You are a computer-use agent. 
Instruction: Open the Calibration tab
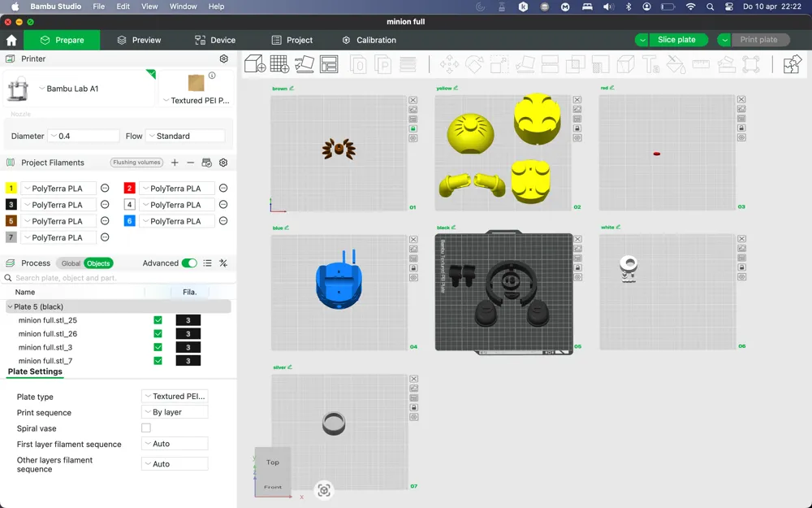pos(369,40)
